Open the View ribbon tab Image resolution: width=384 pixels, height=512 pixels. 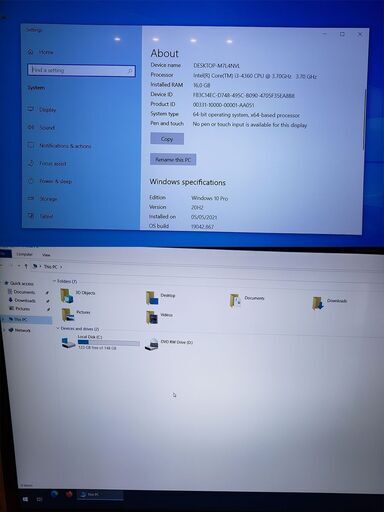pyautogui.click(x=46, y=255)
